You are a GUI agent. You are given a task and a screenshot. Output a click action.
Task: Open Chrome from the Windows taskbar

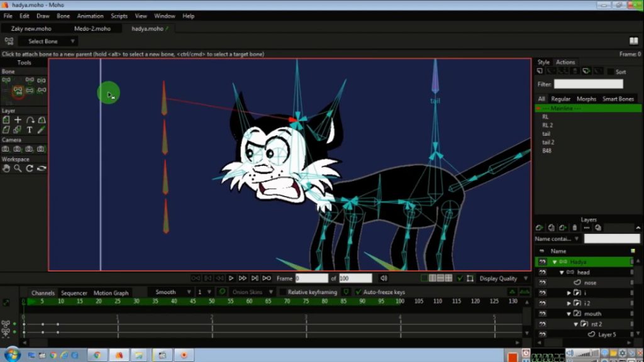tap(97, 354)
